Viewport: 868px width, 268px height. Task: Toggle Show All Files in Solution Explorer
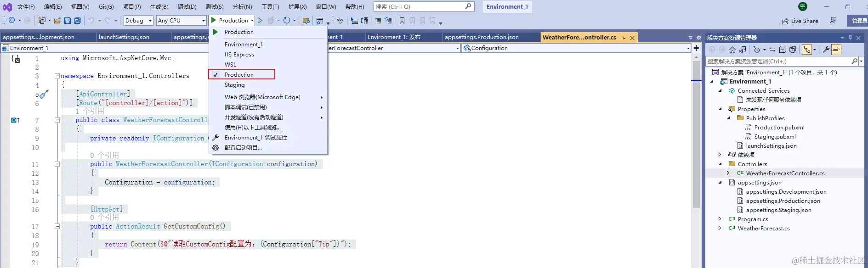pos(793,50)
